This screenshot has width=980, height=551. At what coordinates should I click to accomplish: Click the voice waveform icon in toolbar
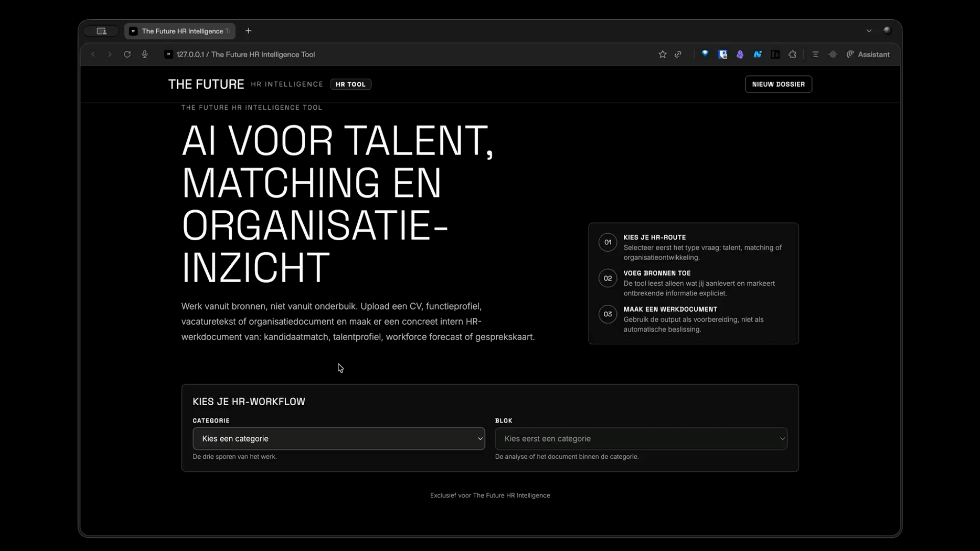pyautogui.click(x=833, y=54)
